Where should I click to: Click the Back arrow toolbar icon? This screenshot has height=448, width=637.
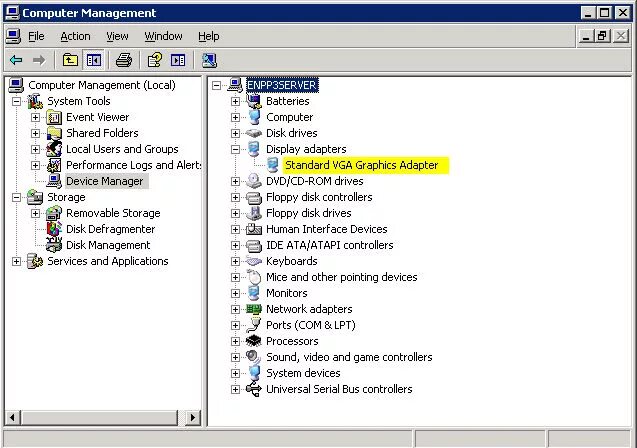tap(16, 61)
